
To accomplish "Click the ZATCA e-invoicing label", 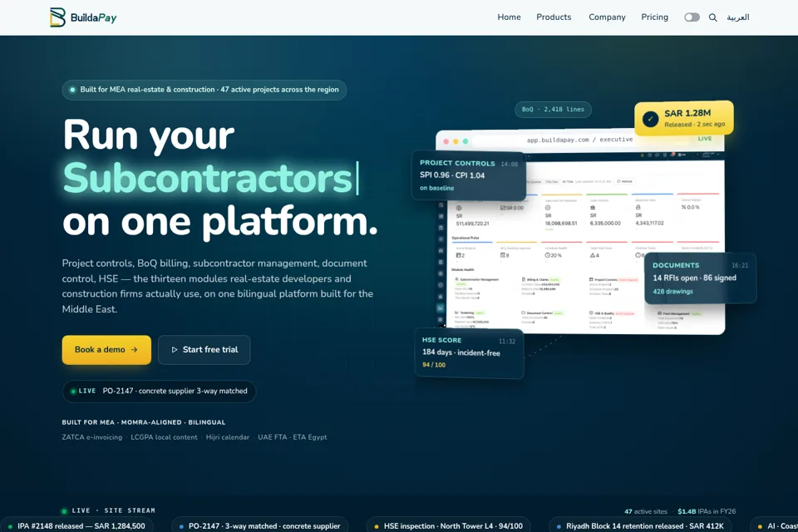I will pyautogui.click(x=92, y=437).
